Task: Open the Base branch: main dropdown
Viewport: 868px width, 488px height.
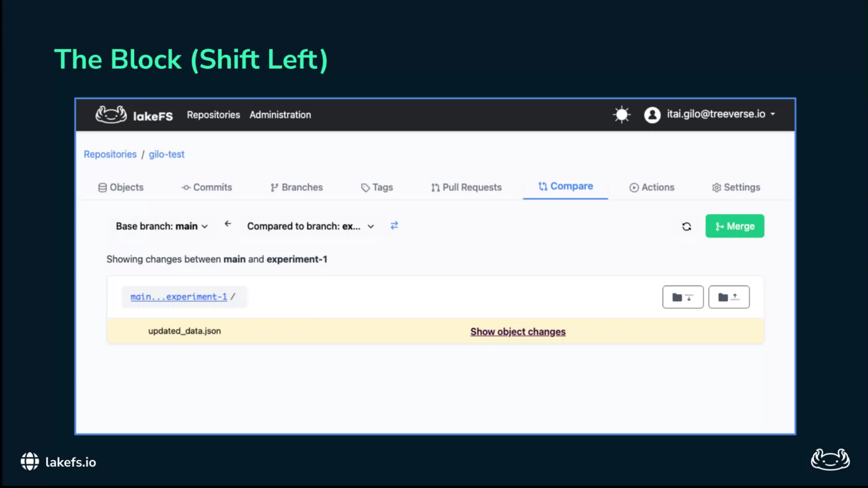Action: pyautogui.click(x=162, y=226)
